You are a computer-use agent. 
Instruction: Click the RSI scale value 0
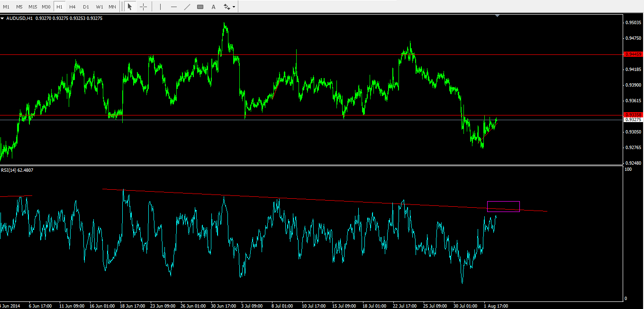click(x=626, y=298)
